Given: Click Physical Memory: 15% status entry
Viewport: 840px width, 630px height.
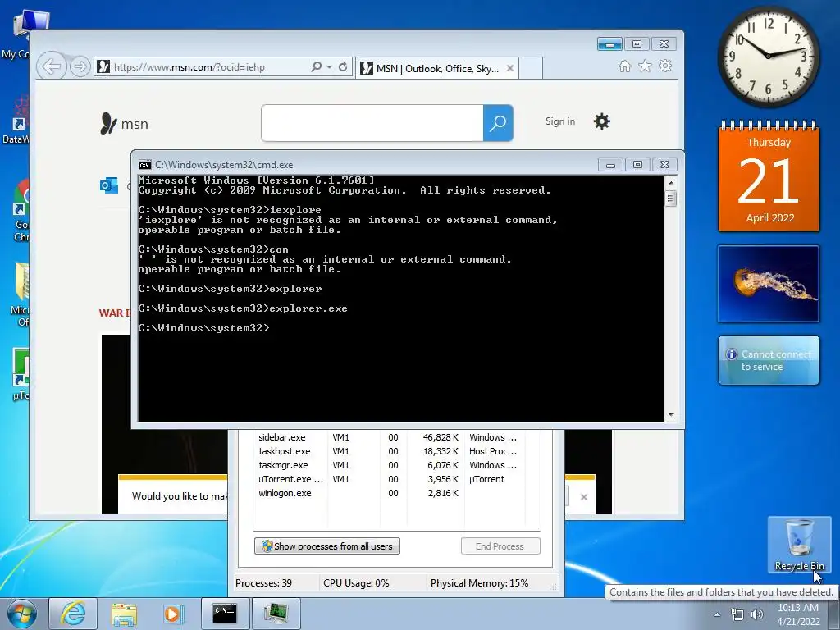Looking at the screenshot, I should tap(479, 583).
